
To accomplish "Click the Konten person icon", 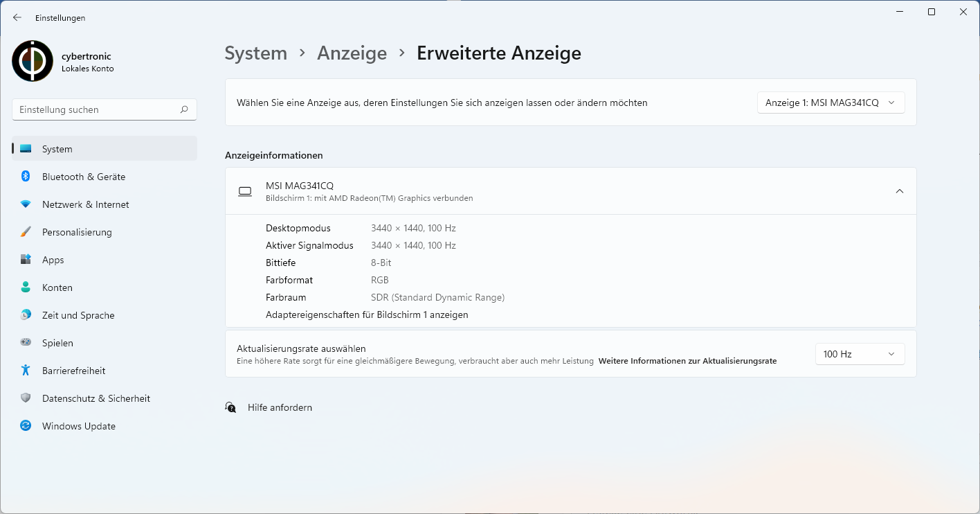I will pos(26,287).
